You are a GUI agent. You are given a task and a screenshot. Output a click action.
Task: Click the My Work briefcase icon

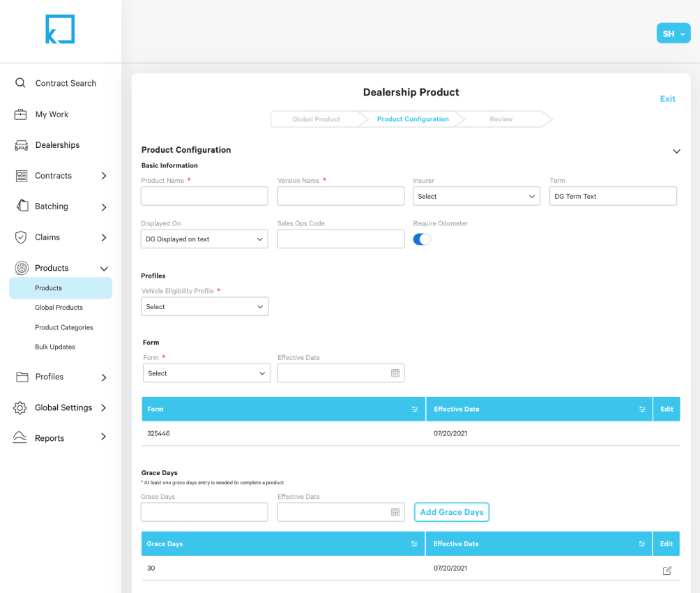[20, 114]
